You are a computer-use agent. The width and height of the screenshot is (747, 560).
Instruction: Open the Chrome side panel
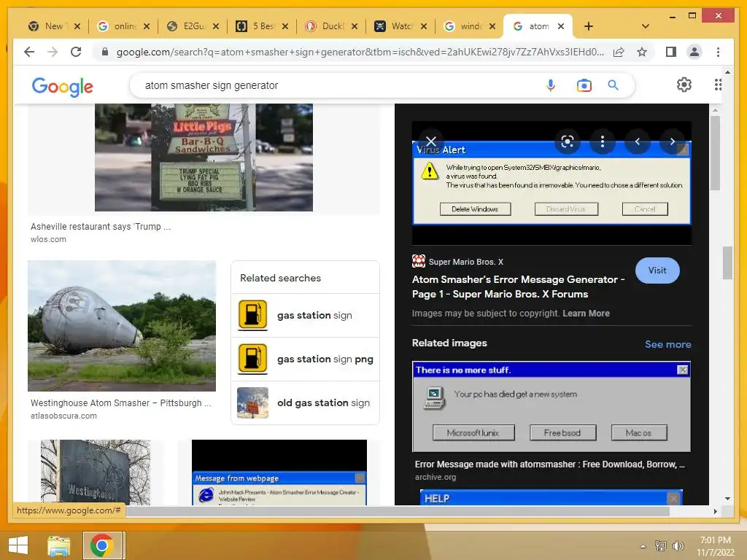(671, 52)
